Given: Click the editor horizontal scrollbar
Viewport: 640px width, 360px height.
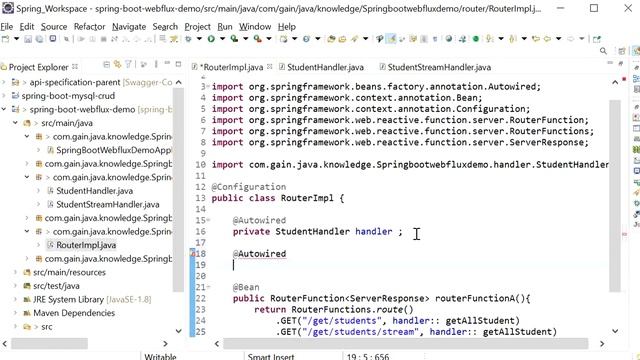Looking at the screenshot, I should (405, 344).
